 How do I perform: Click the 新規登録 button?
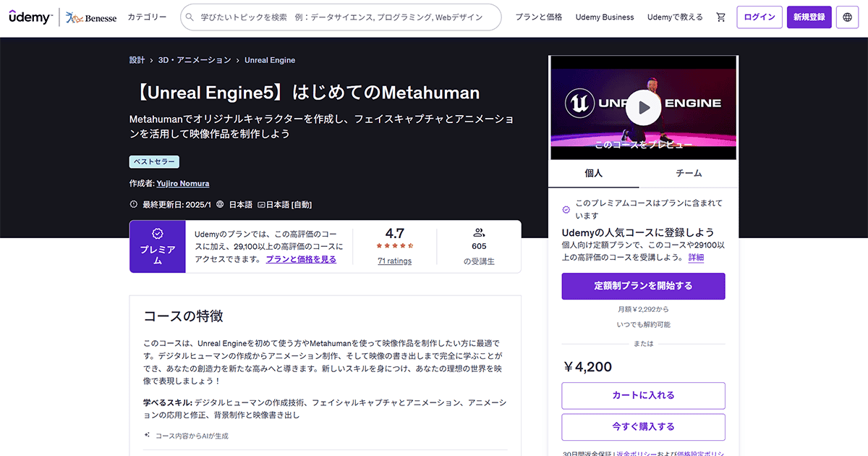click(809, 17)
